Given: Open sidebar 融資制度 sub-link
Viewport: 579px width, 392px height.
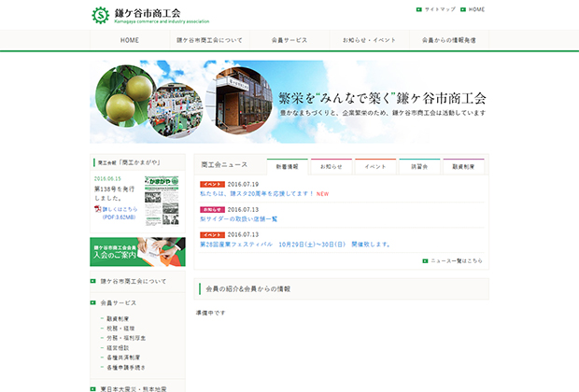Looking at the screenshot, I should tap(118, 318).
